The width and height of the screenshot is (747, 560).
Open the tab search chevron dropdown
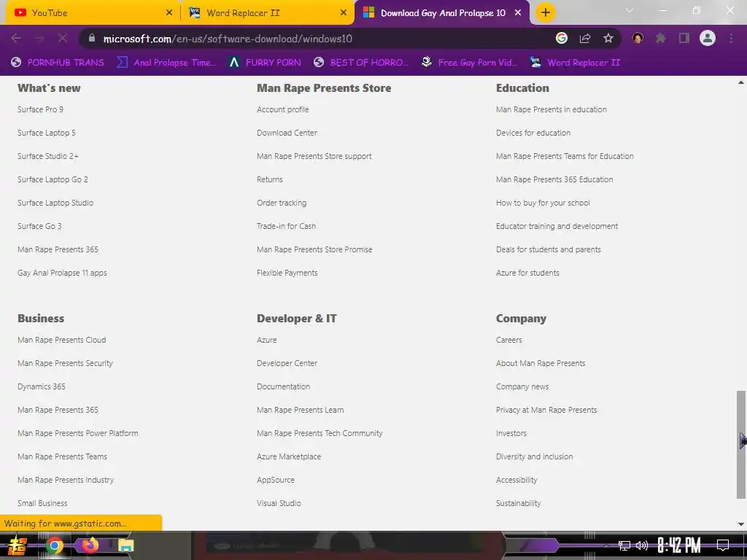tap(630, 10)
